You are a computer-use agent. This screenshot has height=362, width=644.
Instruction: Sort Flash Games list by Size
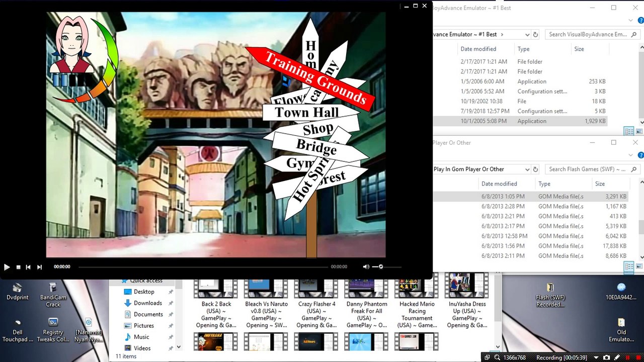click(600, 184)
